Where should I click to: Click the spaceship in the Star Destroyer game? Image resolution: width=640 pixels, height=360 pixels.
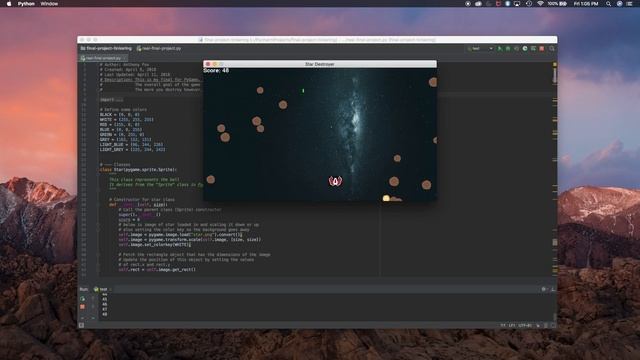(336, 181)
